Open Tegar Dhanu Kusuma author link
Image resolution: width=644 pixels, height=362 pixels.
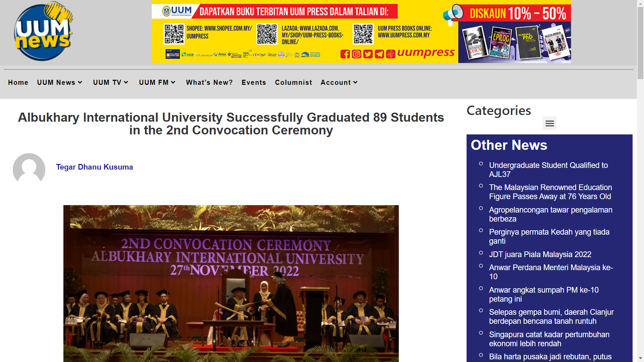[94, 167]
